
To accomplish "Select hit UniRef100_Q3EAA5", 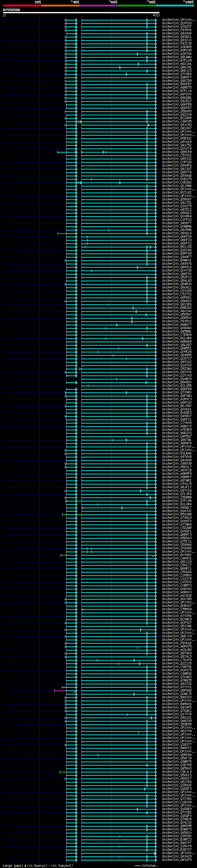I will coord(177,47).
